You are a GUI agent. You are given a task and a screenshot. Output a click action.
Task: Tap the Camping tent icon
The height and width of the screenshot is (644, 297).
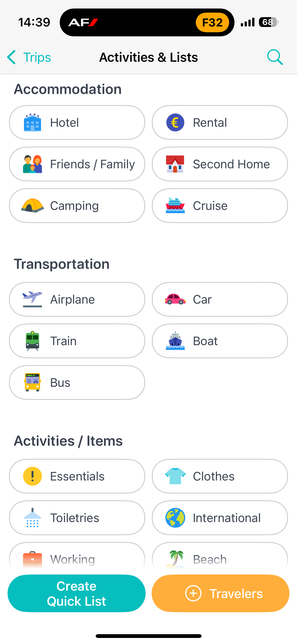pyautogui.click(x=32, y=206)
